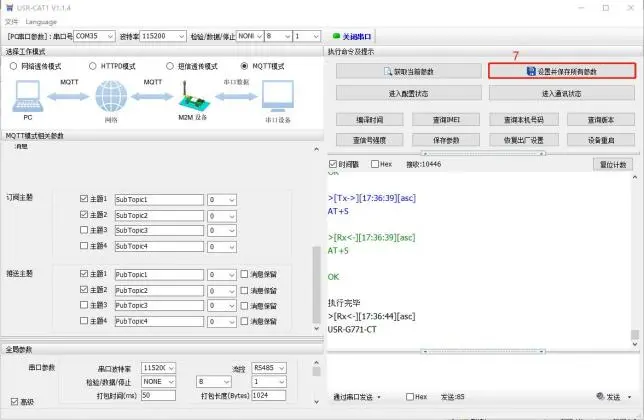Click the SubTopic1 input field
The image size is (644, 420).
[159, 200]
